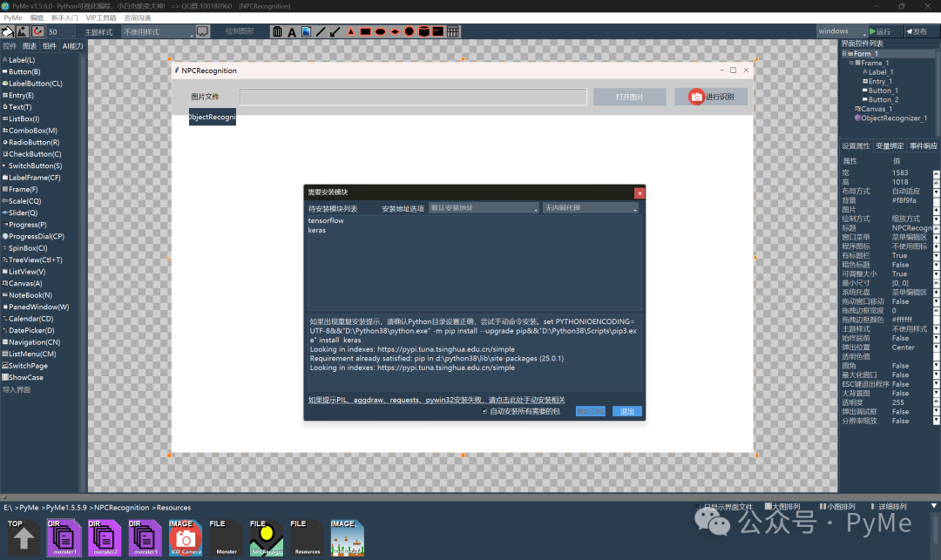
Task: Open the PyMe menu
Action: [12, 18]
